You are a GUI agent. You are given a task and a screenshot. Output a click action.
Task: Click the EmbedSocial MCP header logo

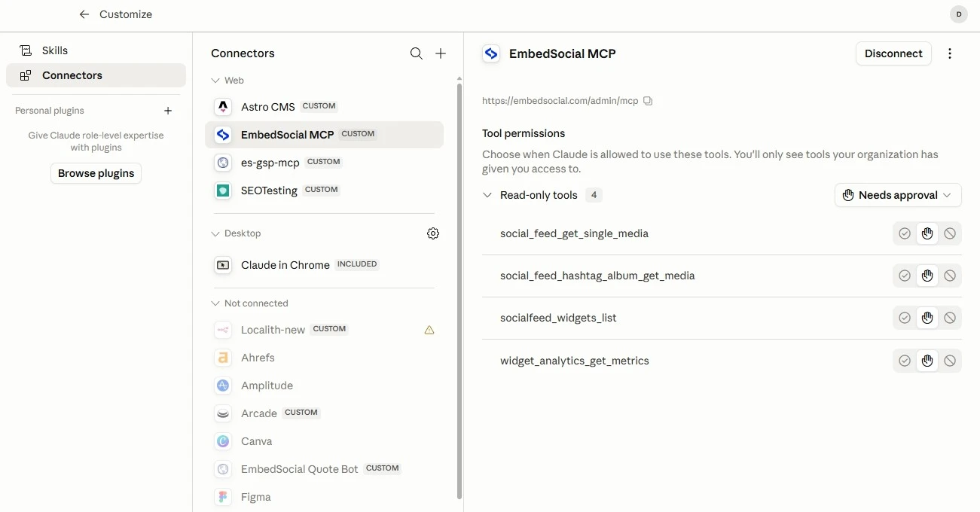point(491,53)
